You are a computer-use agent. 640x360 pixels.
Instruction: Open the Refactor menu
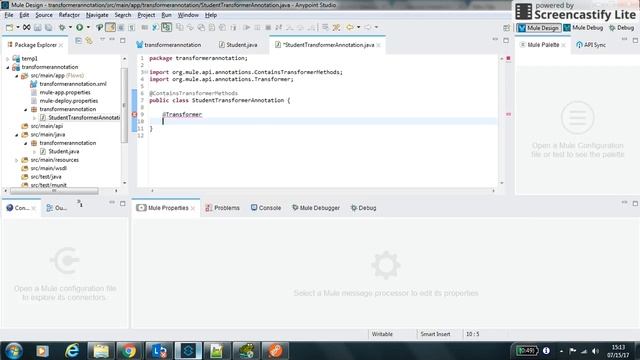(x=69, y=15)
